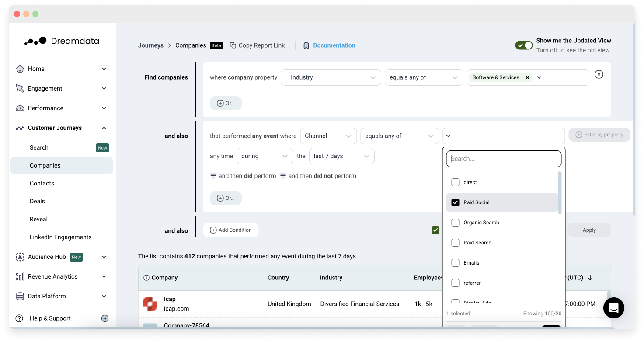This screenshot has height=342, width=644.
Task: Type in the channel Search field
Action: click(x=504, y=158)
